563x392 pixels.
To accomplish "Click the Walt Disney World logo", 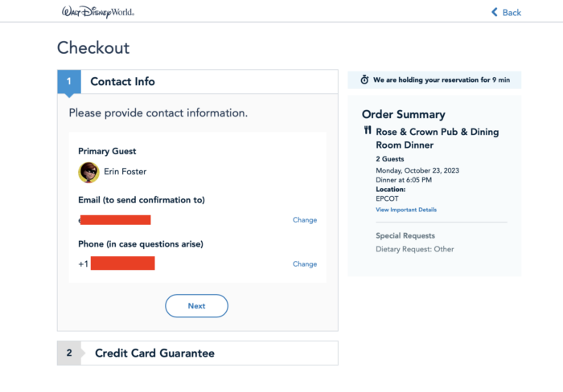I will (x=98, y=12).
